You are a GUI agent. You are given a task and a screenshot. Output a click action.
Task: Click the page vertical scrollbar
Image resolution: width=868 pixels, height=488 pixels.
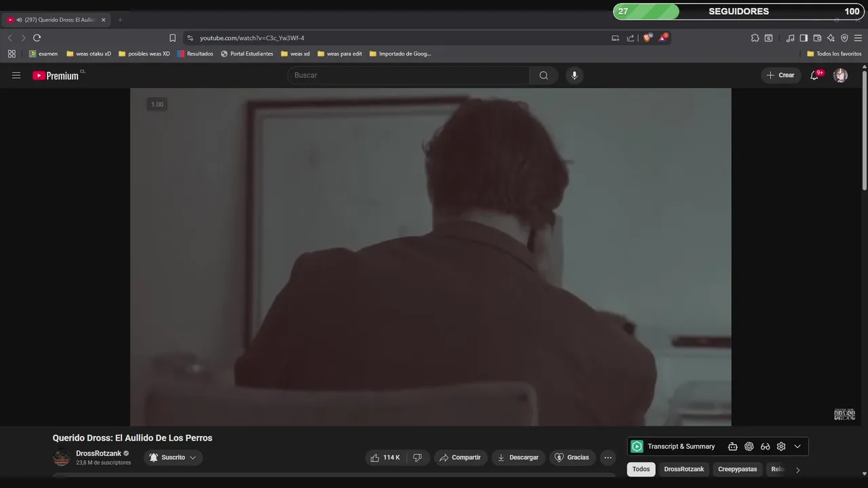[864, 129]
